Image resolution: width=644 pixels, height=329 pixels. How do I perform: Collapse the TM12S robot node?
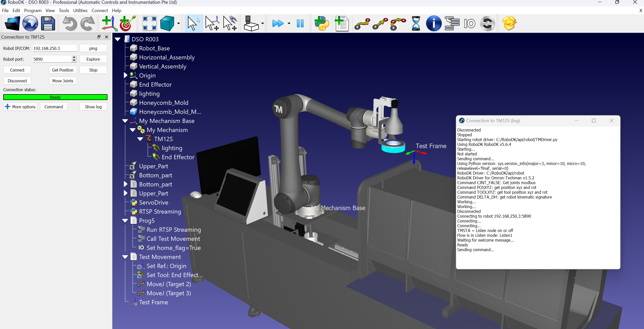coord(140,139)
